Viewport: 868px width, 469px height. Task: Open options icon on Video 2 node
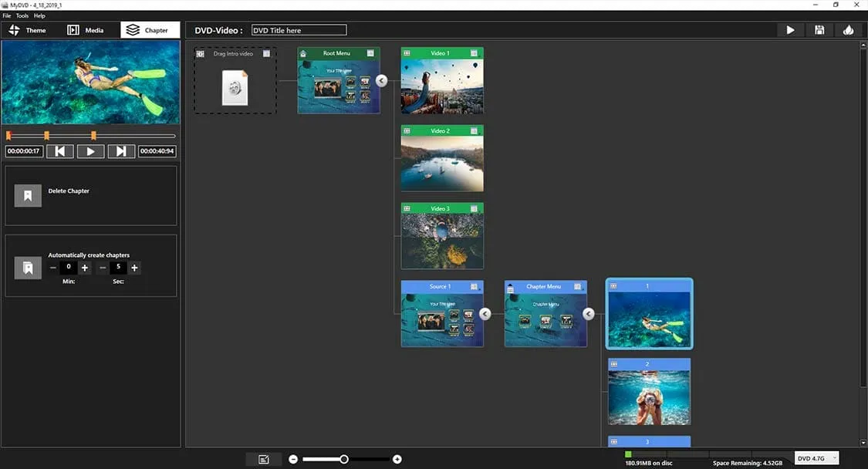[474, 130]
